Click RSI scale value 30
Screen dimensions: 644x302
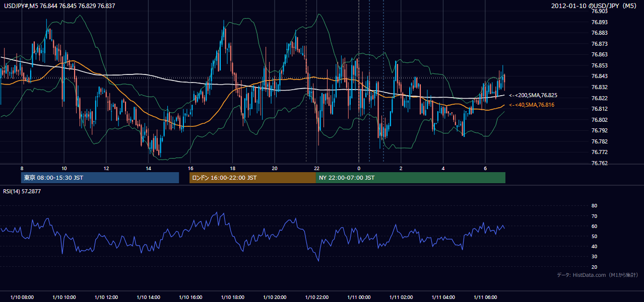594,257
